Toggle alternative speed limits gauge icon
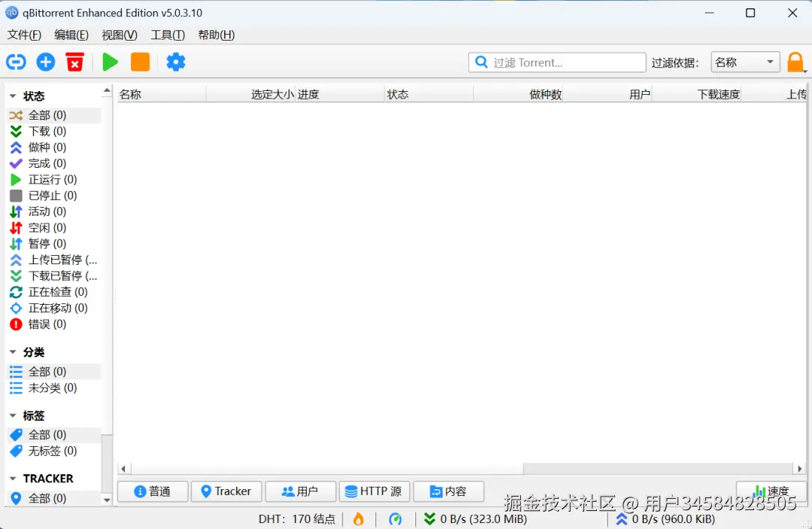 pos(395,518)
